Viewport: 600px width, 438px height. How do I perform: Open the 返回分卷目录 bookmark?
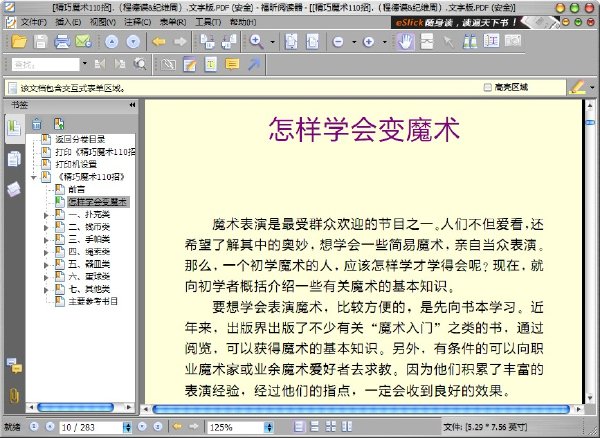click(x=80, y=139)
